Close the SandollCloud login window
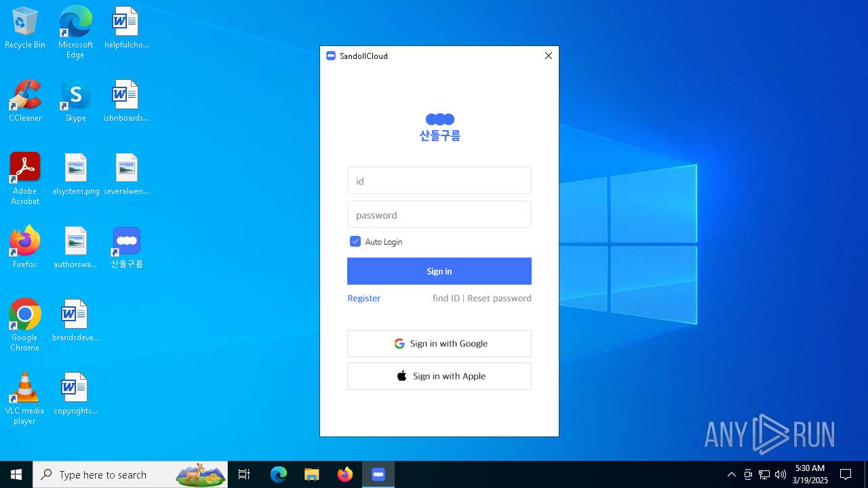The height and width of the screenshot is (488, 868). coord(549,56)
